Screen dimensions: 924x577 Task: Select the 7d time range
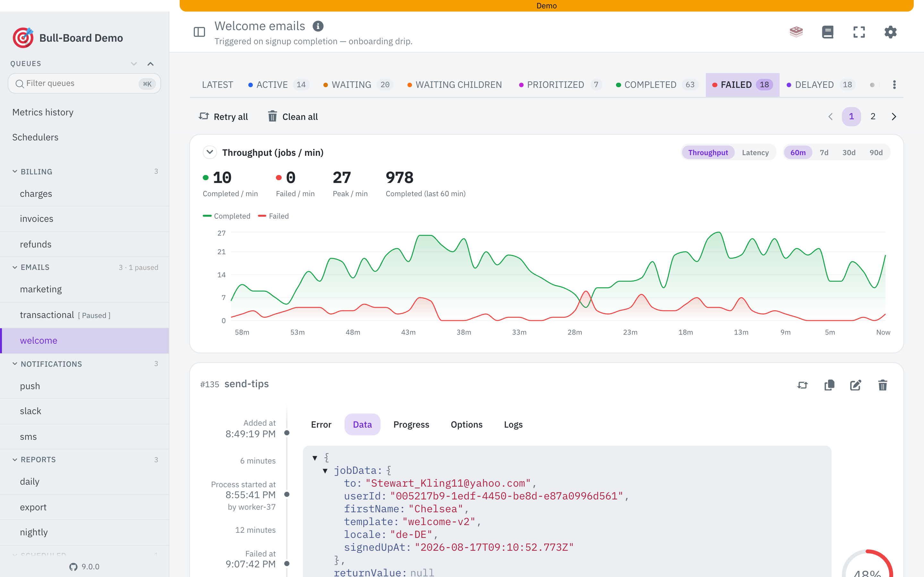(x=824, y=152)
